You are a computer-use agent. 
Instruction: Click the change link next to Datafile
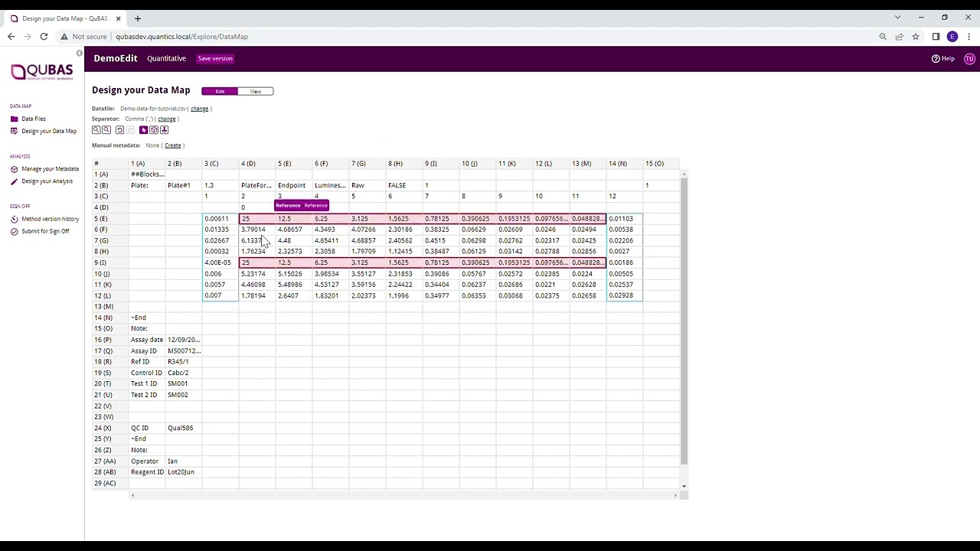[x=199, y=109]
